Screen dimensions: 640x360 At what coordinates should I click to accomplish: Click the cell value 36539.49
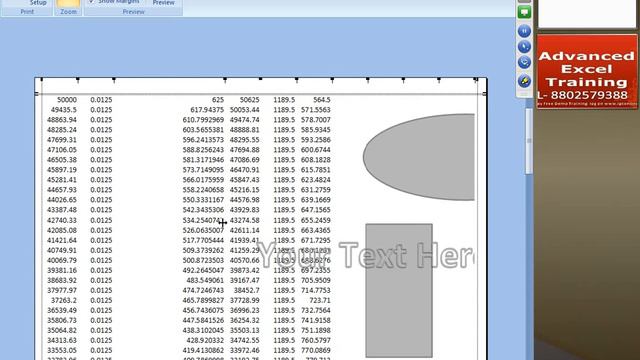(x=62, y=310)
